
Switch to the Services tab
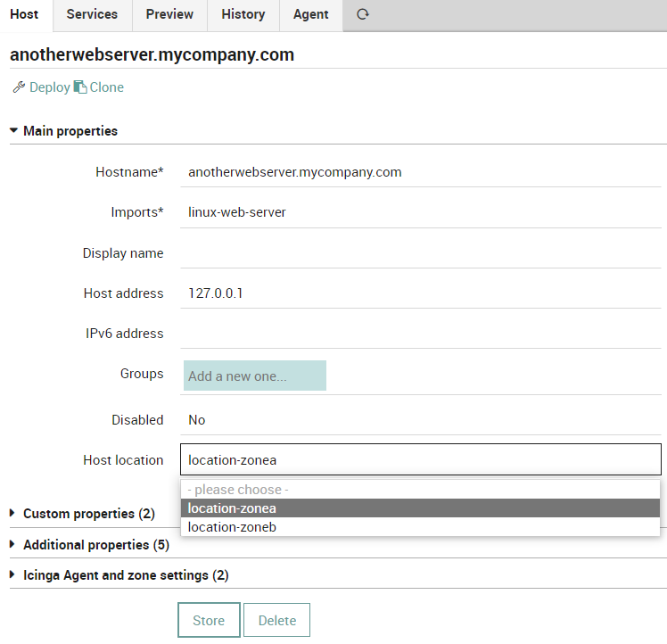93,15
